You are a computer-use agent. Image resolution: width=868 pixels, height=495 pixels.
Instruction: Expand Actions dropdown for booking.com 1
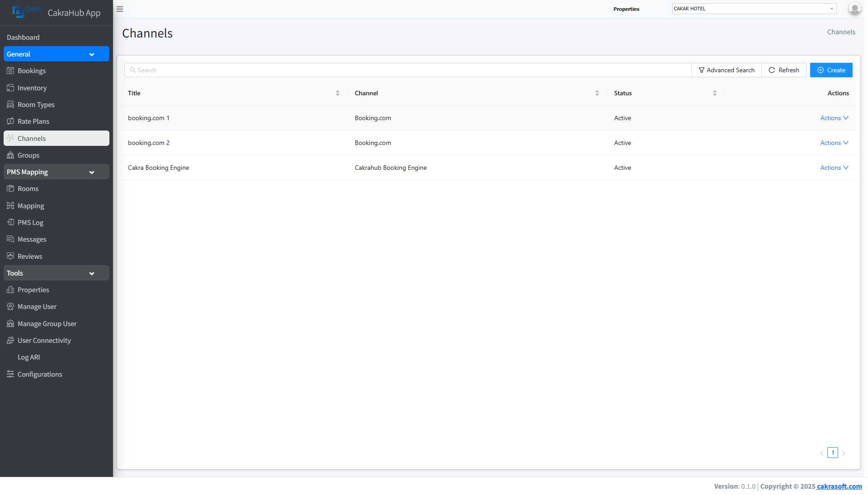[834, 118]
